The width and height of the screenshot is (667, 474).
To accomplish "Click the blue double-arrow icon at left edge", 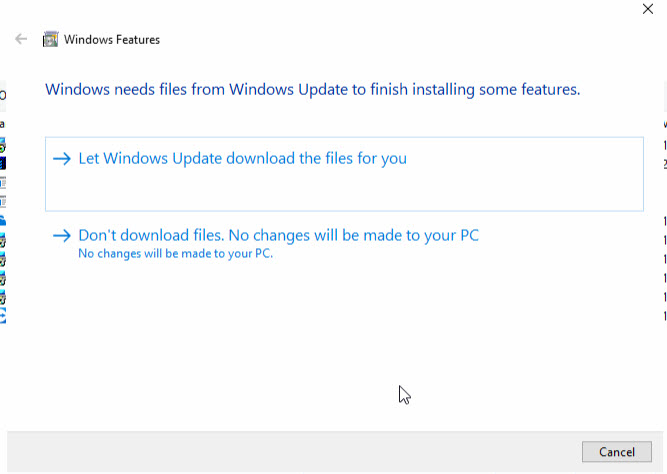I will 3,316.
